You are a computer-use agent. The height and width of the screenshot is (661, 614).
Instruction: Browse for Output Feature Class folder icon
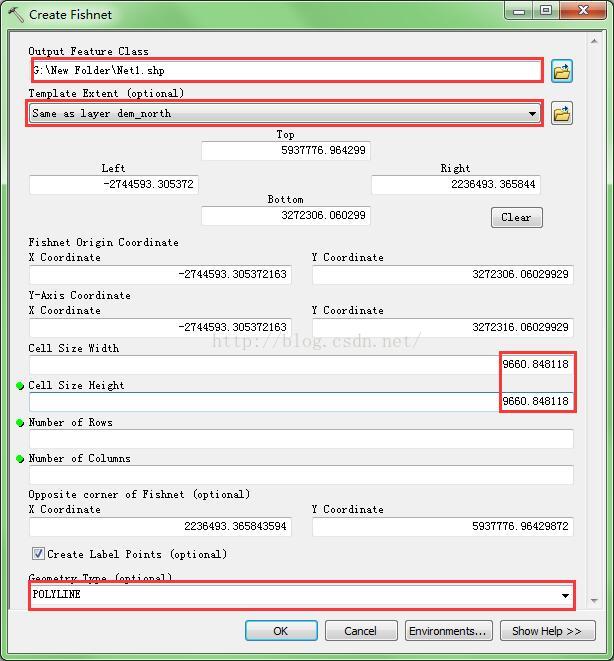click(562, 71)
